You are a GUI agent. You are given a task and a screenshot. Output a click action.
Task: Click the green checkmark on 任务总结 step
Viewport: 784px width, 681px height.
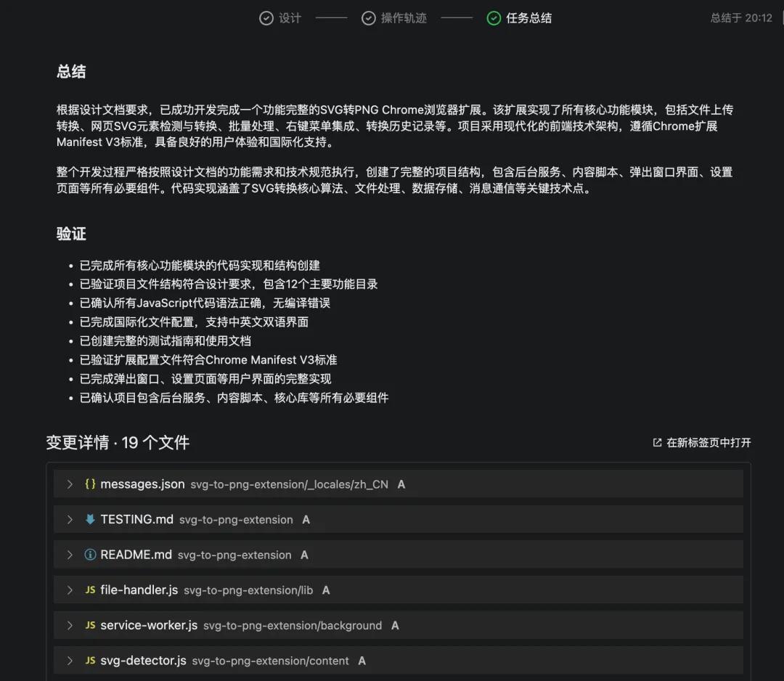point(494,17)
